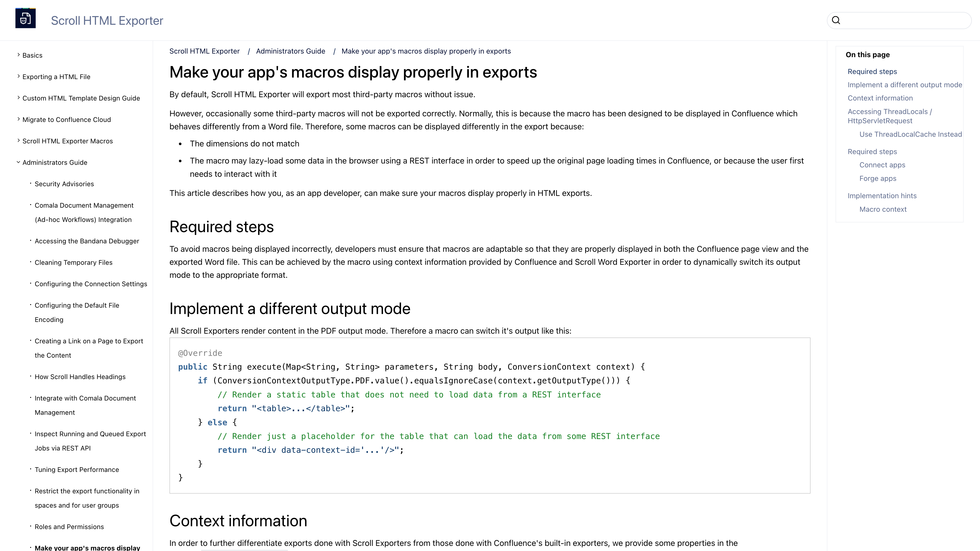Click the Scroll HTML Exporter breadcrumb link
980x551 pixels.
point(204,51)
